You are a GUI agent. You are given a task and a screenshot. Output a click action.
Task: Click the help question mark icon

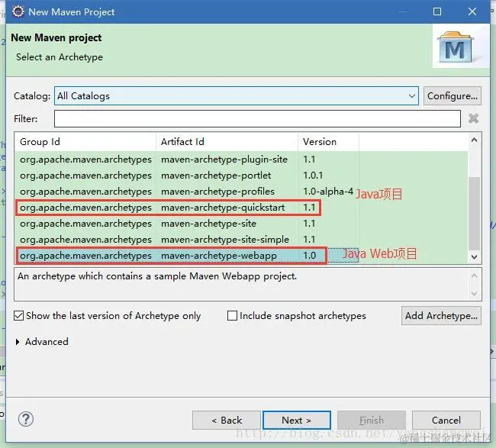[x=26, y=419]
